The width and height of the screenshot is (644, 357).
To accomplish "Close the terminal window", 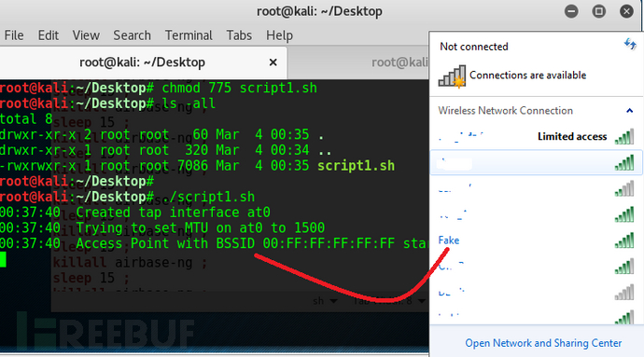I will (626, 11).
